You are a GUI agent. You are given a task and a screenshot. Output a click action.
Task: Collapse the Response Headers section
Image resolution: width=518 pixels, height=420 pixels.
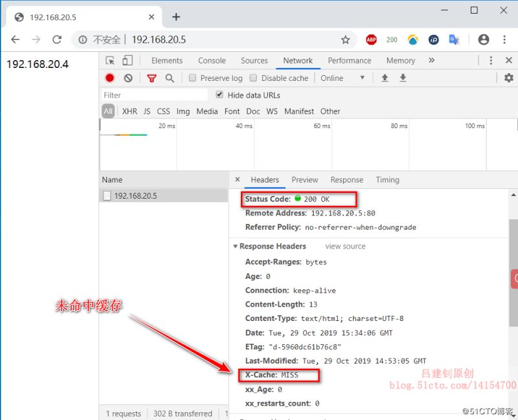pos(236,246)
